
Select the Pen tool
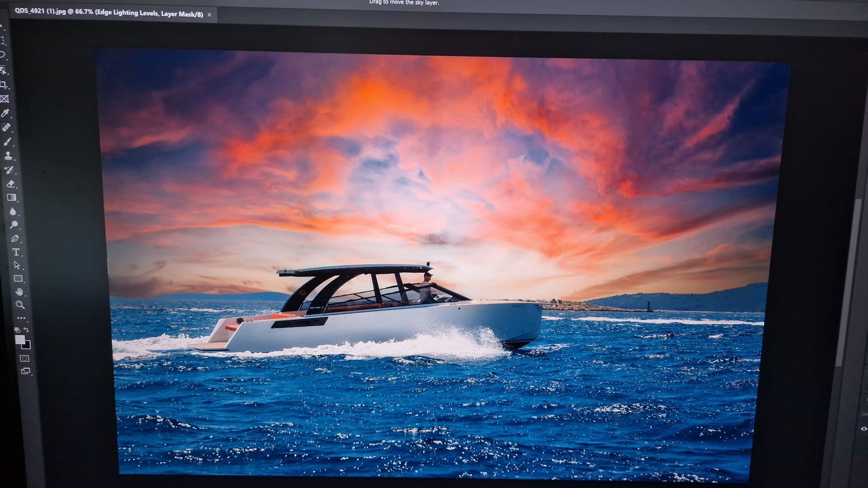15,239
